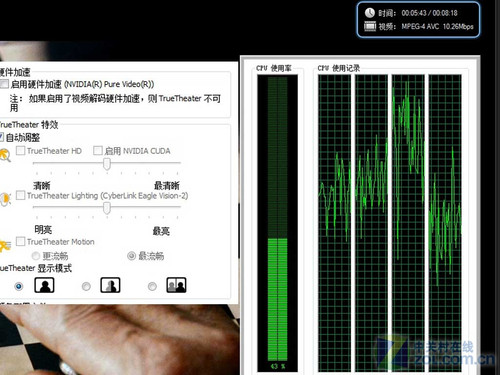500x375 pixels.
Task: Click the CPU 使用率 usage bar meter
Action: click(277, 223)
